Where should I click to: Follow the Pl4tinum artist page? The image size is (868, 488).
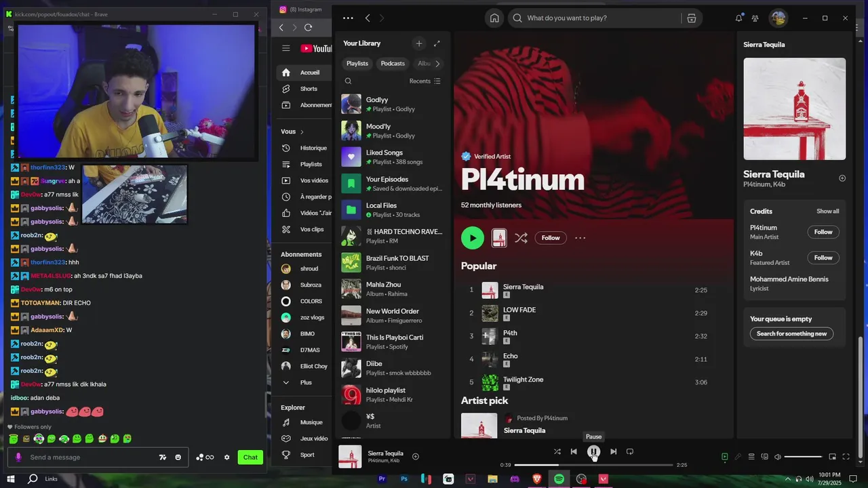click(551, 238)
